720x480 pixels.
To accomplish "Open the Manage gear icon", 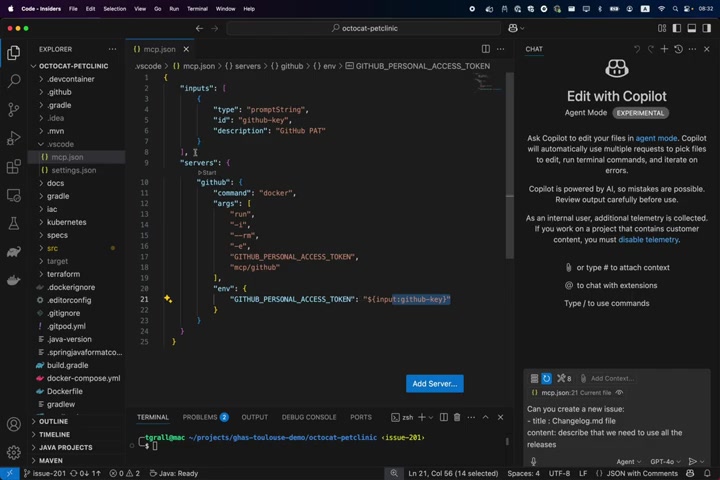I will click(x=13, y=452).
